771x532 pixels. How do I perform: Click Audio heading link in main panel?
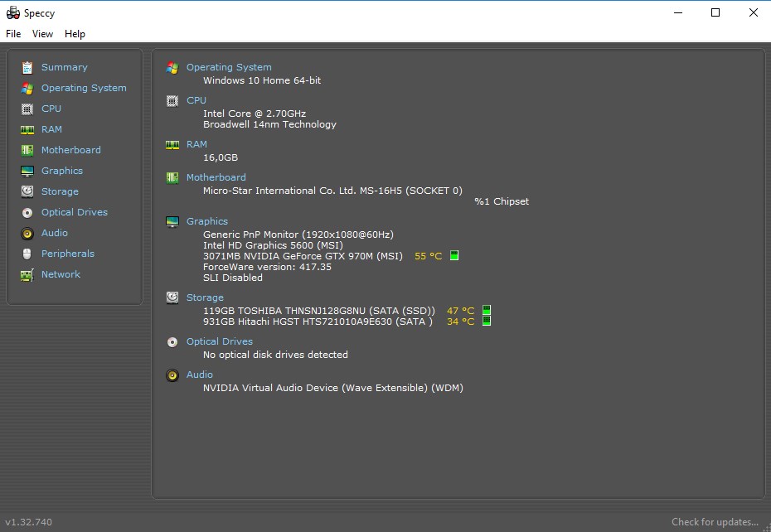200,375
